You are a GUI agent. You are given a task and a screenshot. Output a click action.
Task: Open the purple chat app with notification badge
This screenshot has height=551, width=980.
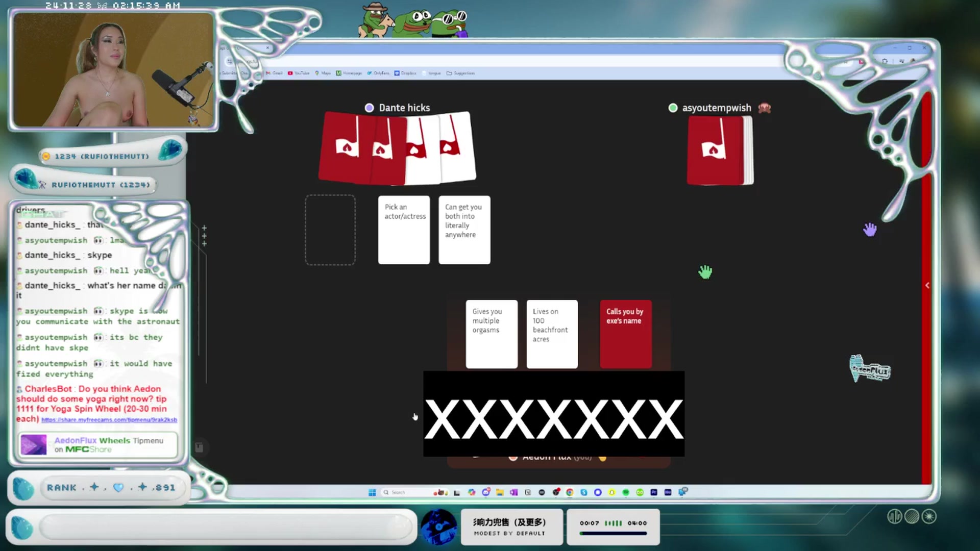point(486,492)
